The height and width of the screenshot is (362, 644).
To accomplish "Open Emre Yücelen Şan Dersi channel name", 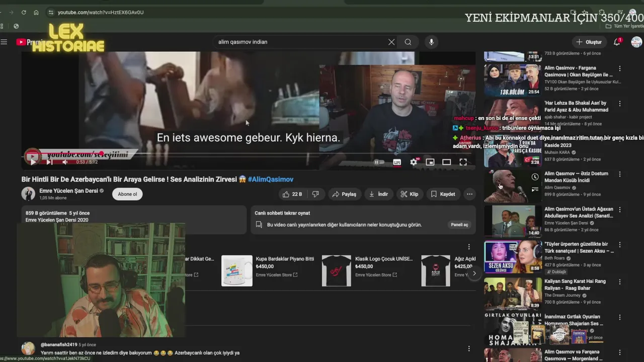I will pos(69,191).
